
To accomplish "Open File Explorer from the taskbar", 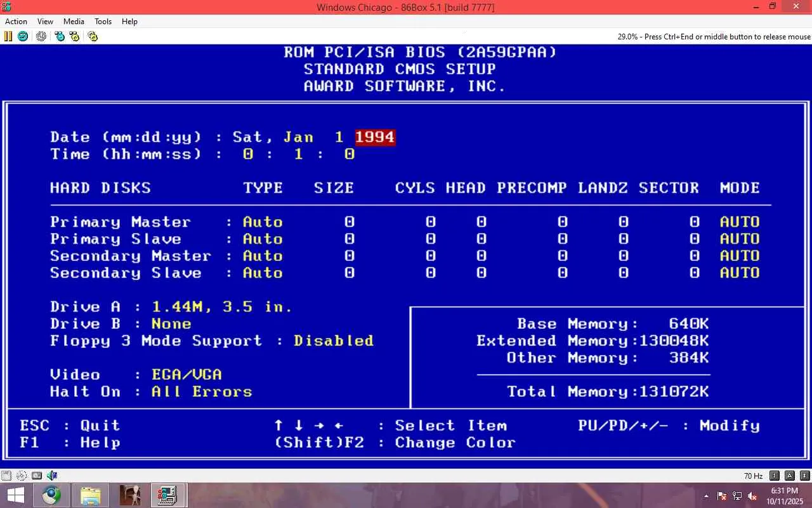I will [x=91, y=495].
